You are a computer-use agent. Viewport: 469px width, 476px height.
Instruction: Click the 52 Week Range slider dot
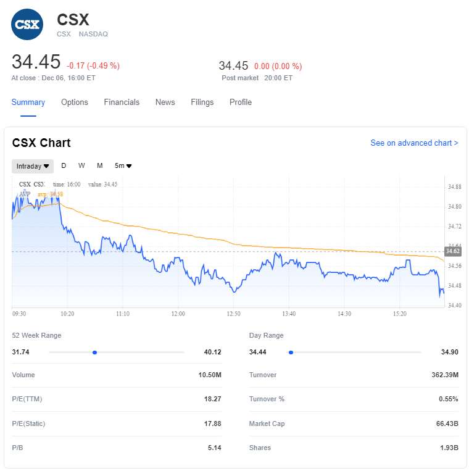tap(94, 353)
